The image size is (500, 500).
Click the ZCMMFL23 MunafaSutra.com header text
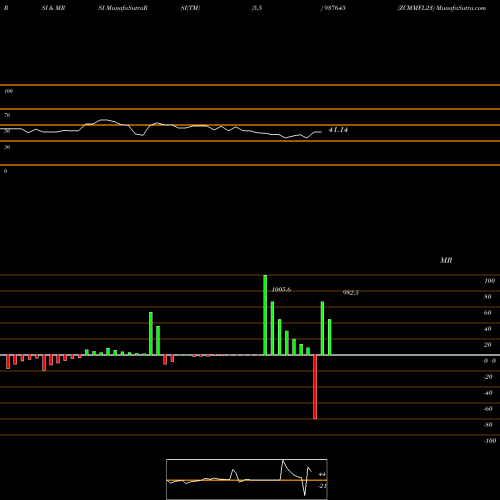click(x=442, y=8)
